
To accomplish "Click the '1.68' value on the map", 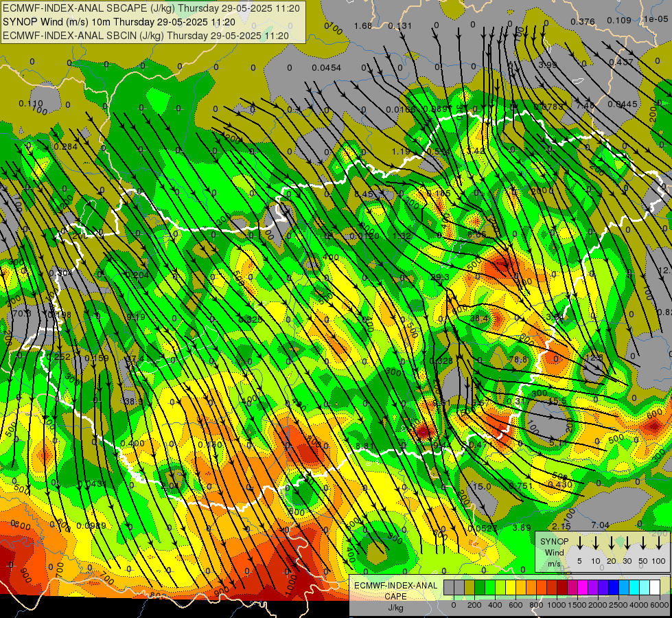I will 363,26.
